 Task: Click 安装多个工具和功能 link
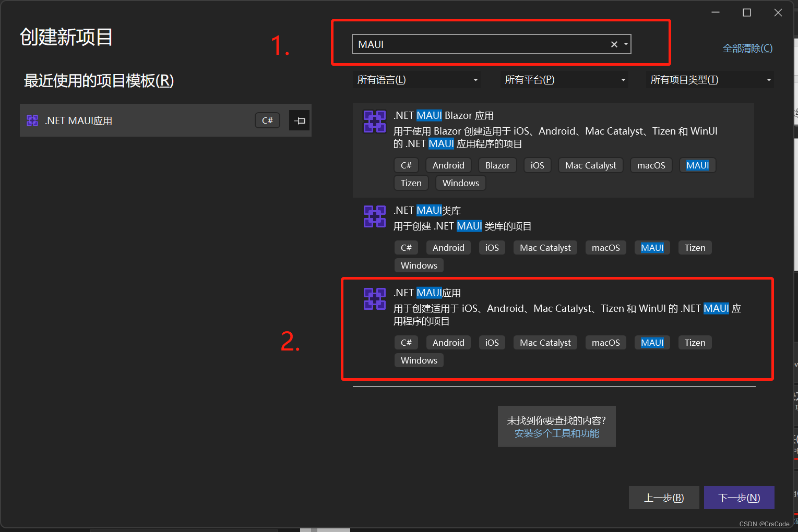(556, 433)
